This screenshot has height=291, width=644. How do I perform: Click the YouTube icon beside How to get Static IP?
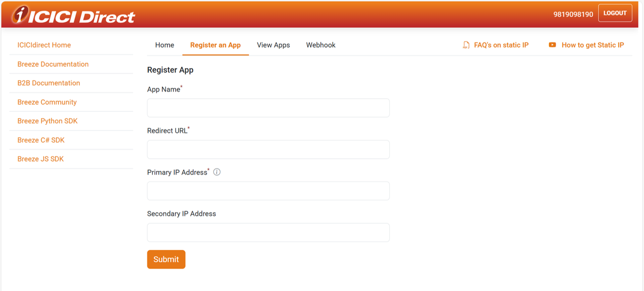click(x=553, y=45)
